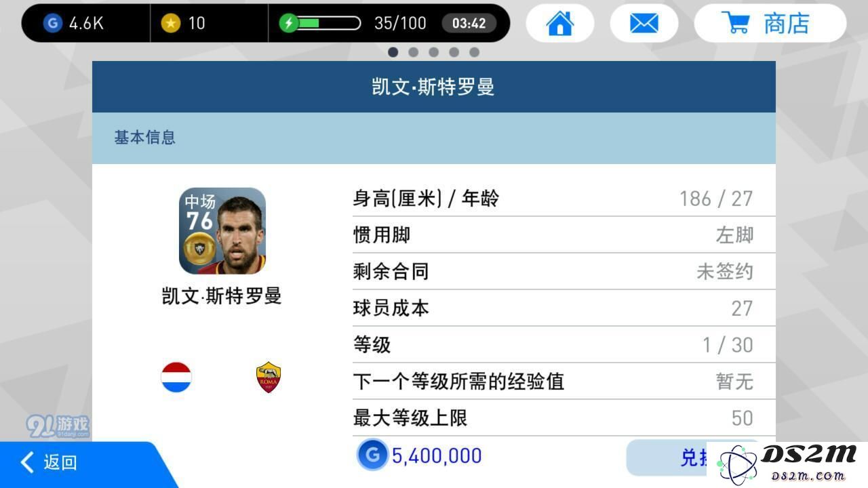Tap the 03:42 energy timer
The image size is (868, 488).
click(x=469, y=24)
